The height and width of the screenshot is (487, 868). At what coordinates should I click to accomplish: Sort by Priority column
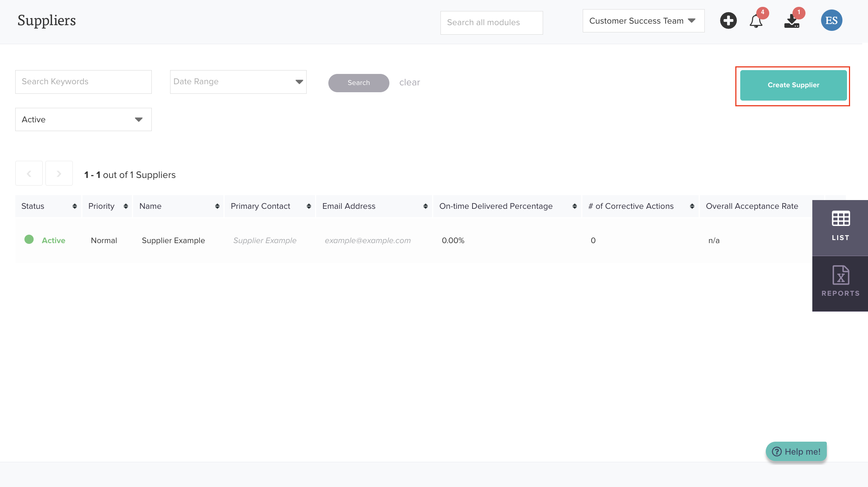(x=125, y=206)
